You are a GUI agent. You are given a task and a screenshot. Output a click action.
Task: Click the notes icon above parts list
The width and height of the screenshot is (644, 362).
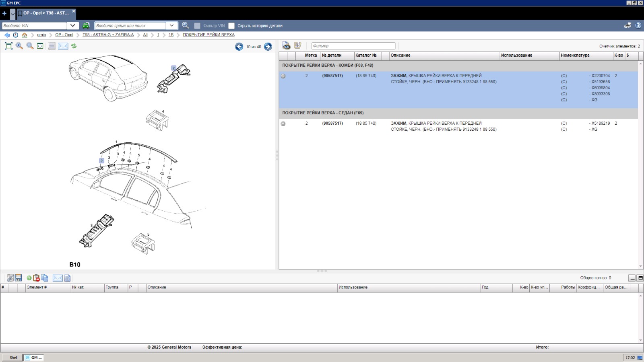tap(297, 45)
